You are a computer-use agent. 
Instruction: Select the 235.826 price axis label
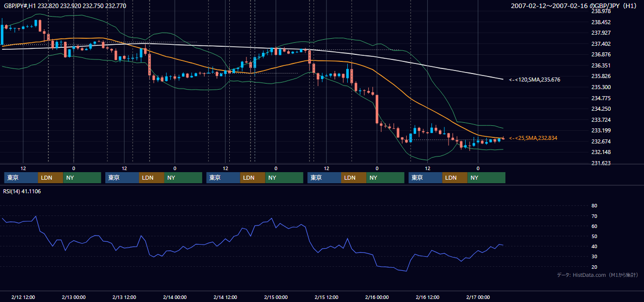pos(601,77)
